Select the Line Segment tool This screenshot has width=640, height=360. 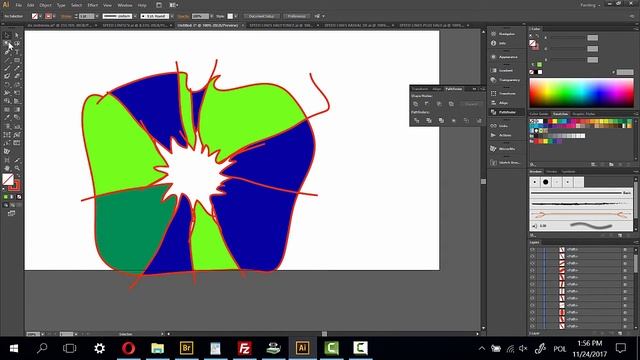(7, 60)
